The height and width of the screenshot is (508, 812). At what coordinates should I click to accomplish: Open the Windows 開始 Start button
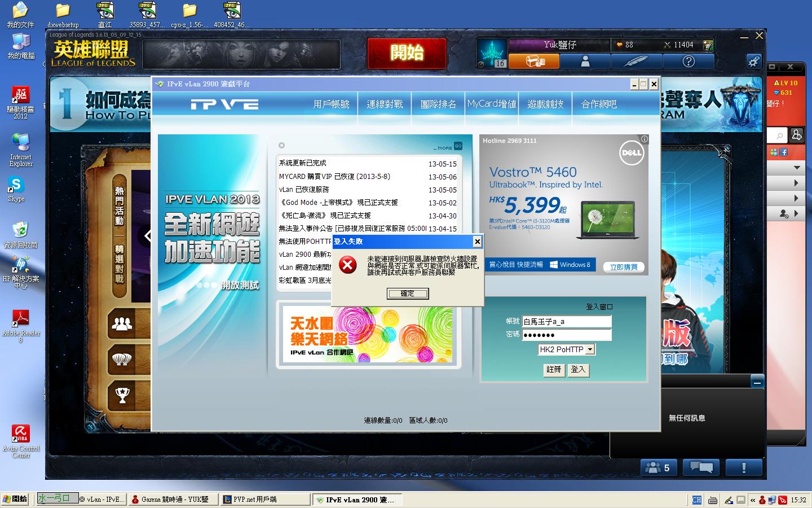[15, 499]
